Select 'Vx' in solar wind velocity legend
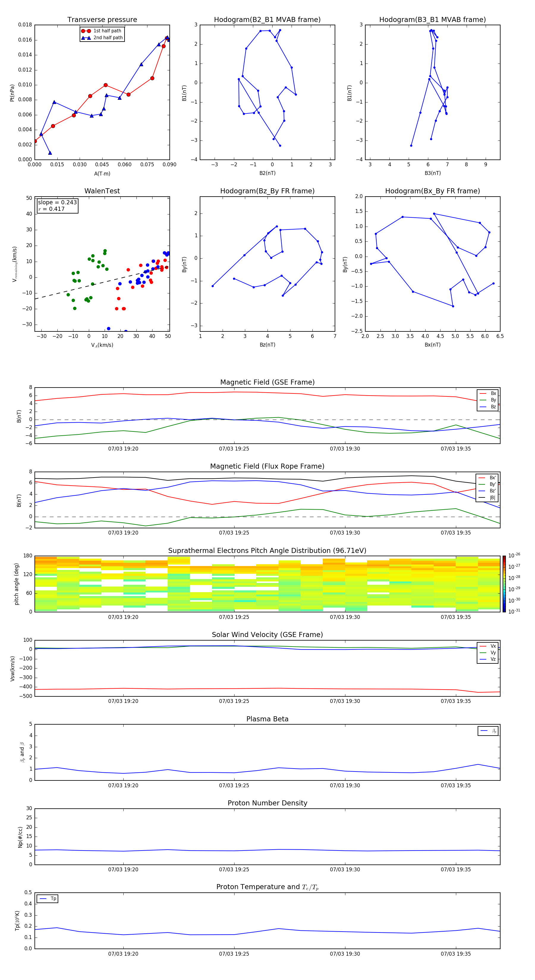Image resolution: width=535 pixels, height=980 pixels. click(x=488, y=646)
